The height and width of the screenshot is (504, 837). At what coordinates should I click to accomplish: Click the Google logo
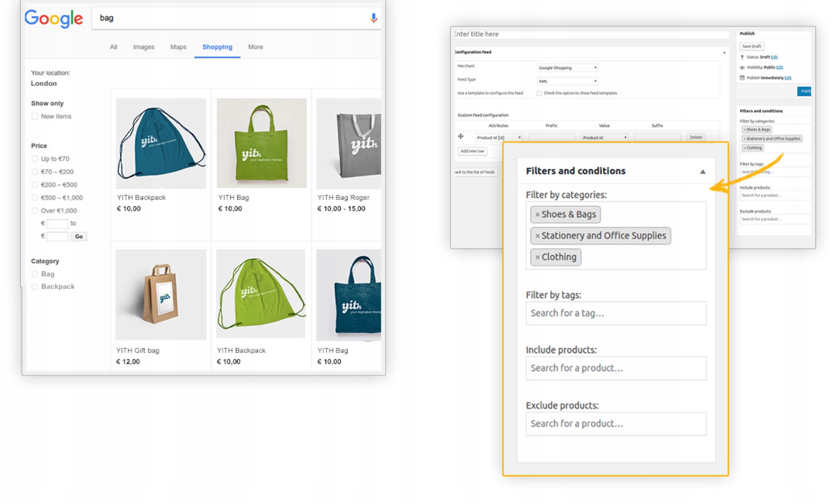[x=54, y=18]
